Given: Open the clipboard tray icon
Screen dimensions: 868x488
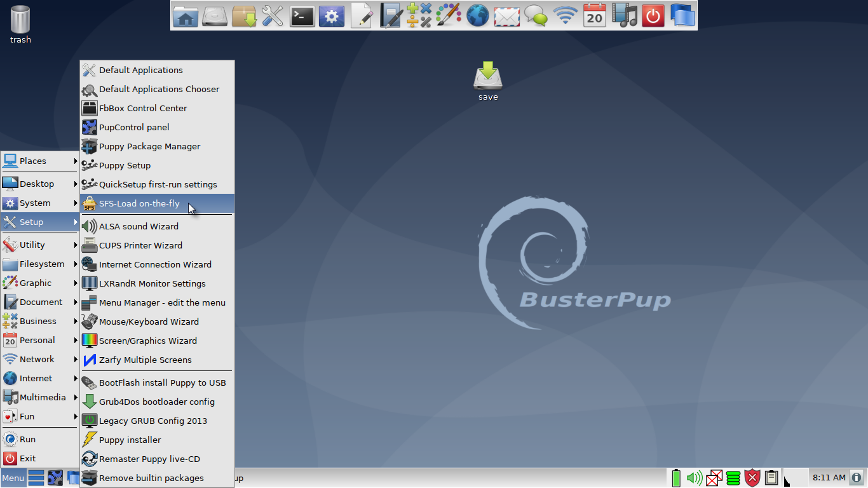Looking at the screenshot, I should click(x=771, y=478).
